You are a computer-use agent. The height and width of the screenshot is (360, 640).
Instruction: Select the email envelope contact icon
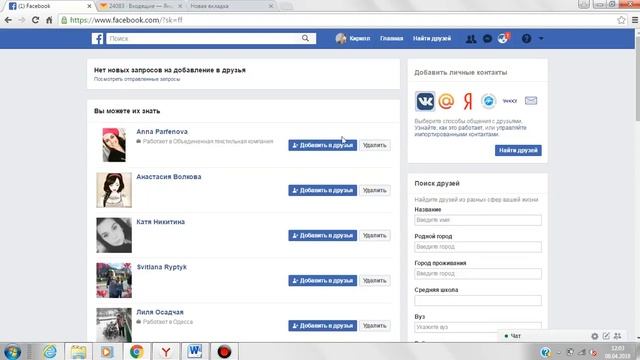click(531, 100)
